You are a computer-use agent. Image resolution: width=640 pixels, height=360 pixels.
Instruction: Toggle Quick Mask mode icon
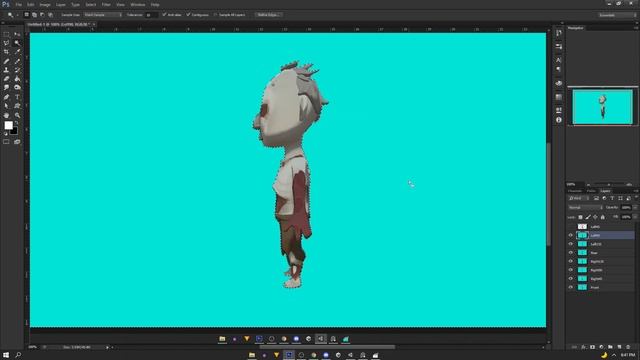tap(6, 142)
